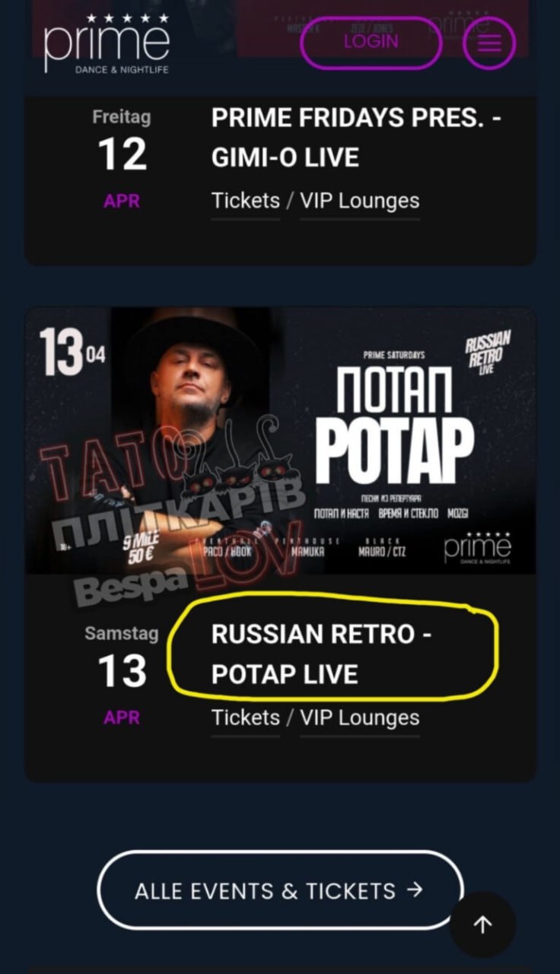Image resolution: width=560 pixels, height=974 pixels.
Task: Tap the scroll-to-top arrow button
Action: click(482, 925)
